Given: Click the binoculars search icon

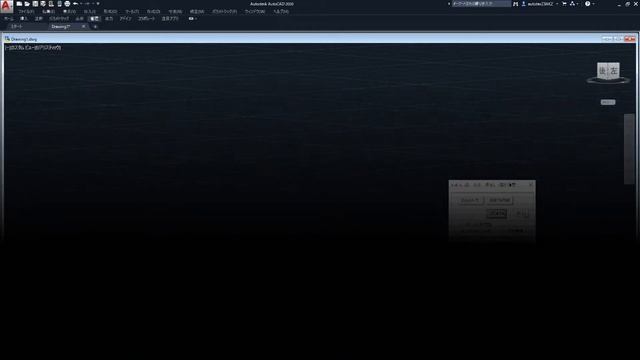Looking at the screenshot, I should click(x=516, y=4).
